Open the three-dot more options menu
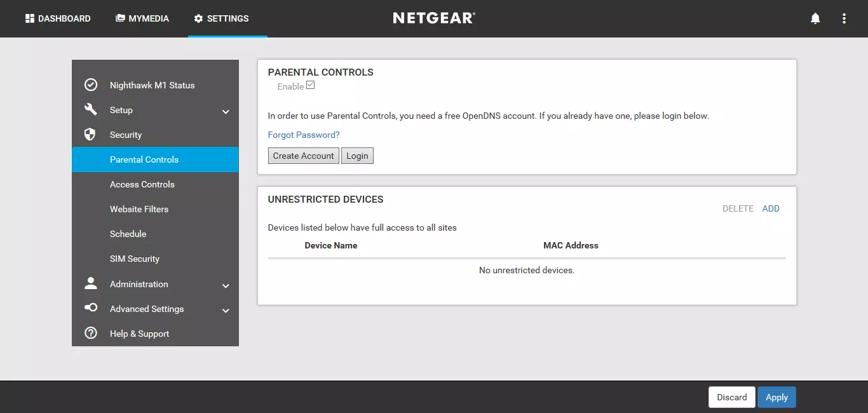 pos(844,18)
